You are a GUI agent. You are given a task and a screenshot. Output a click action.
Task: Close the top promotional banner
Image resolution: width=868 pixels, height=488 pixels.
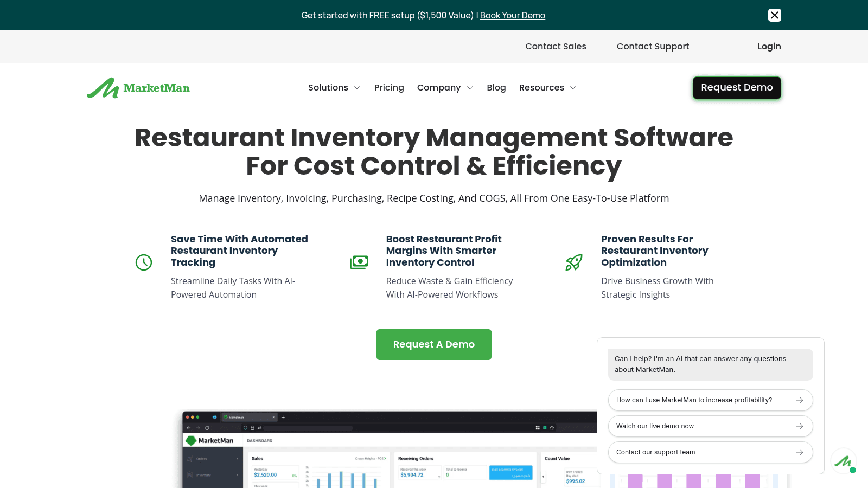775,15
